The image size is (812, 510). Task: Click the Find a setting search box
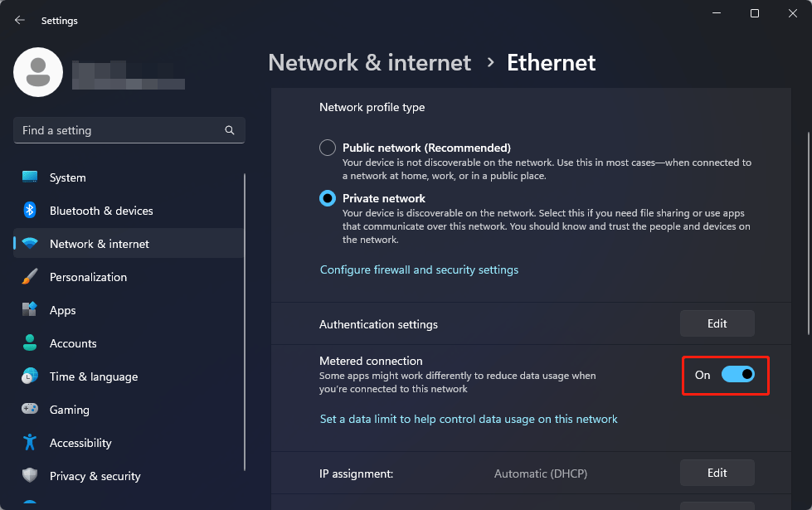coord(120,130)
